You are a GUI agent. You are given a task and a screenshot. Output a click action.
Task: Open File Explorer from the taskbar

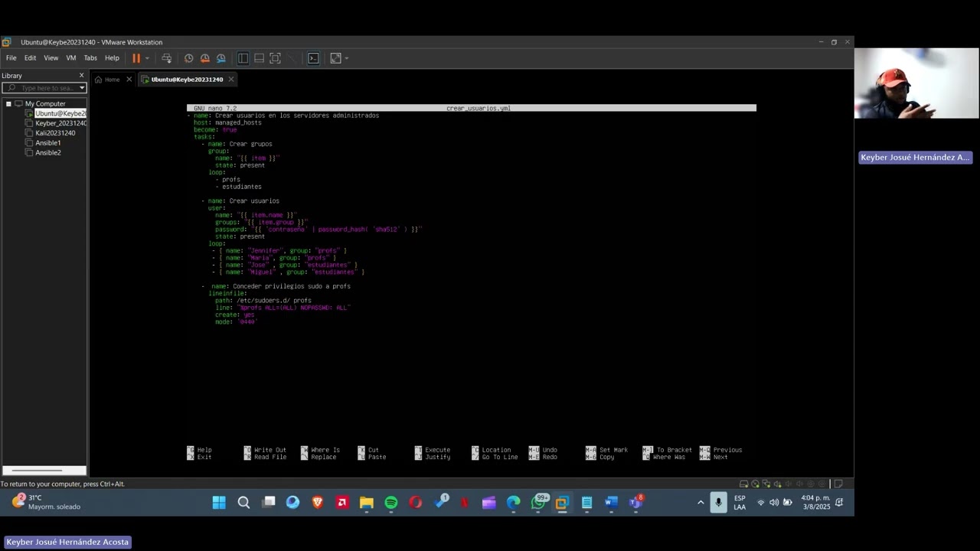click(x=367, y=503)
